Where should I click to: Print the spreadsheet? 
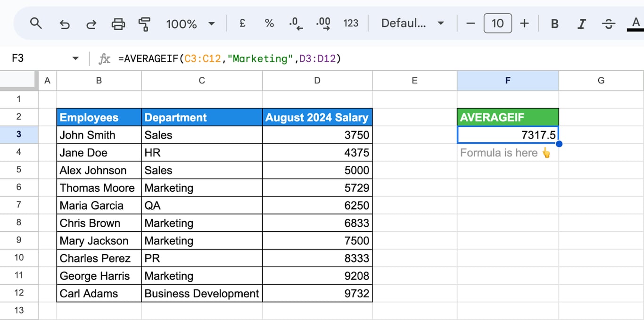coord(118,24)
